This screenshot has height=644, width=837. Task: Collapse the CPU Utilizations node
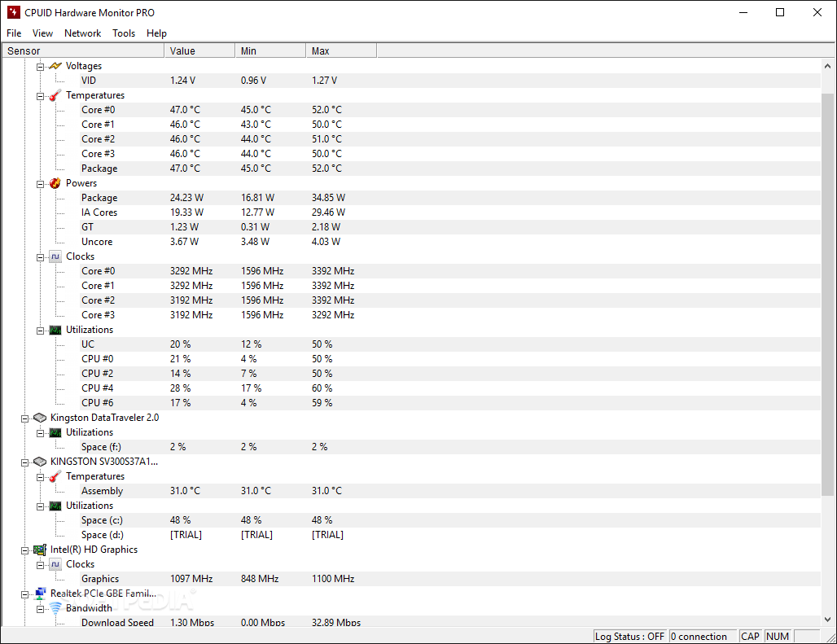coord(40,331)
